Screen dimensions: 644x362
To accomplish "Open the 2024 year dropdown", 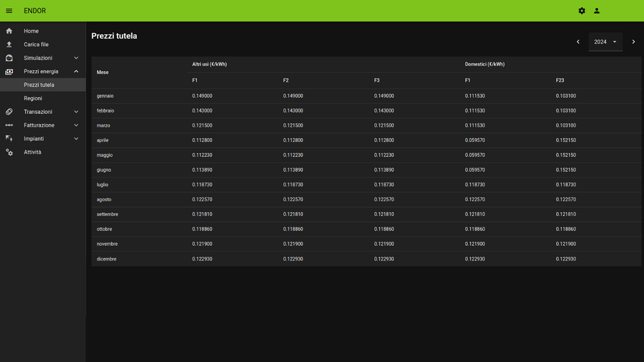I will point(605,42).
